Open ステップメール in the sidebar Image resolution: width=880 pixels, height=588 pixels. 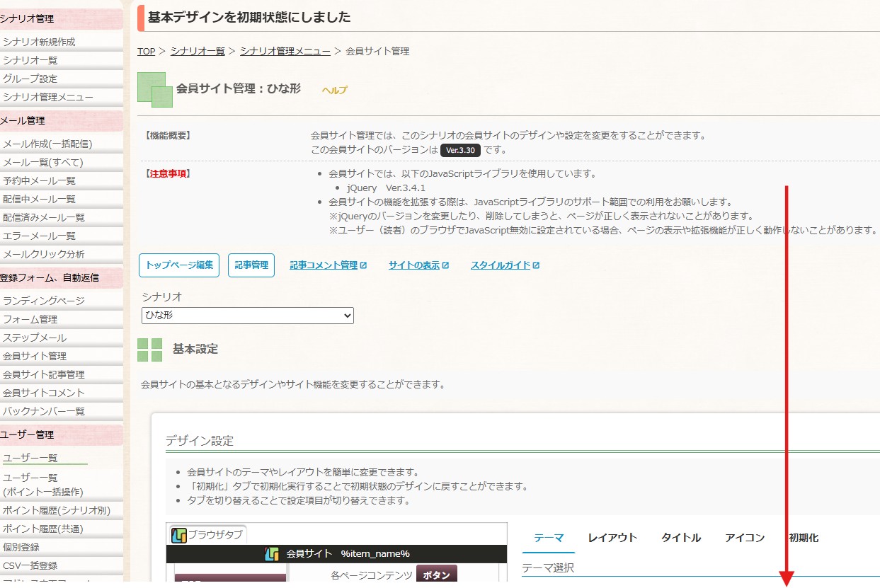click(x=35, y=338)
